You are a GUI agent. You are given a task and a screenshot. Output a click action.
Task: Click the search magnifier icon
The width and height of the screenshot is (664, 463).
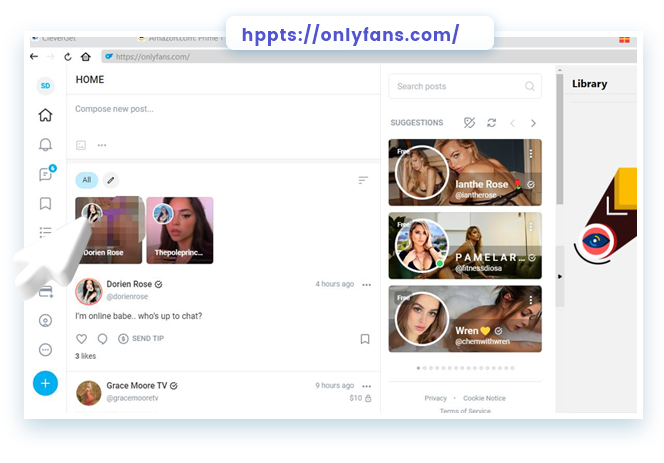pos(529,86)
